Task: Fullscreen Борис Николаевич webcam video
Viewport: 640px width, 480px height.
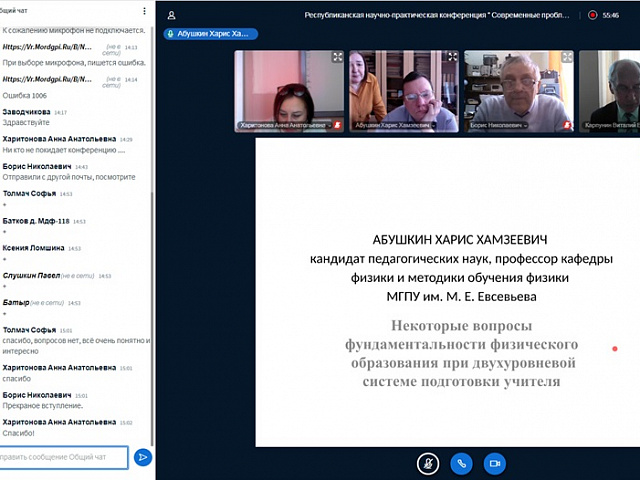Action: 567,57
